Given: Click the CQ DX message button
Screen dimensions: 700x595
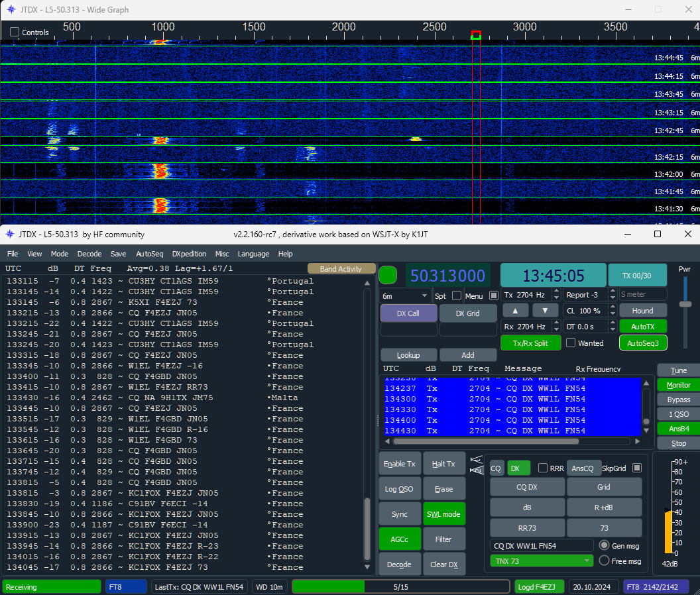Looking at the screenshot, I should click(527, 487).
